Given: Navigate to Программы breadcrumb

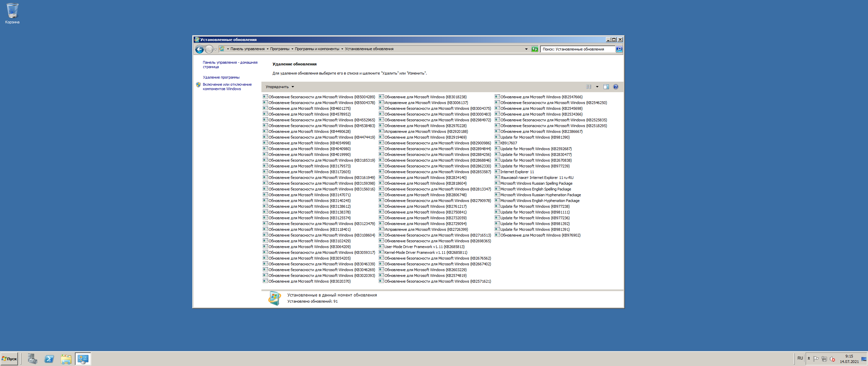Looking at the screenshot, I should point(280,49).
